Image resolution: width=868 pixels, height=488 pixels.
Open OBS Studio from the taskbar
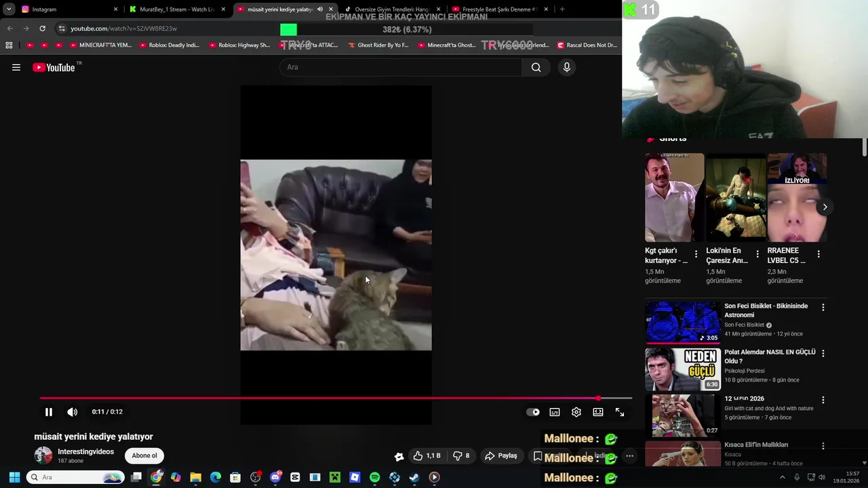click(x=255, y=477)
